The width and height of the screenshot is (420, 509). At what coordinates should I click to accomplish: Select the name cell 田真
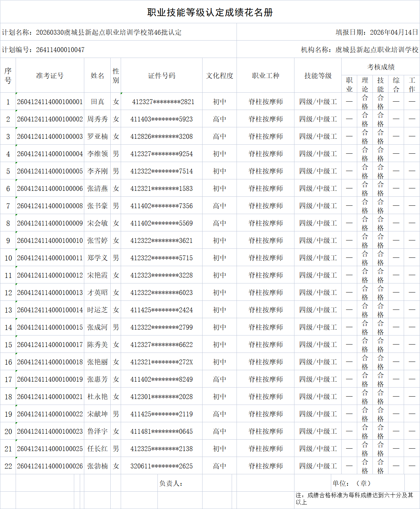(x=97, y=102)
